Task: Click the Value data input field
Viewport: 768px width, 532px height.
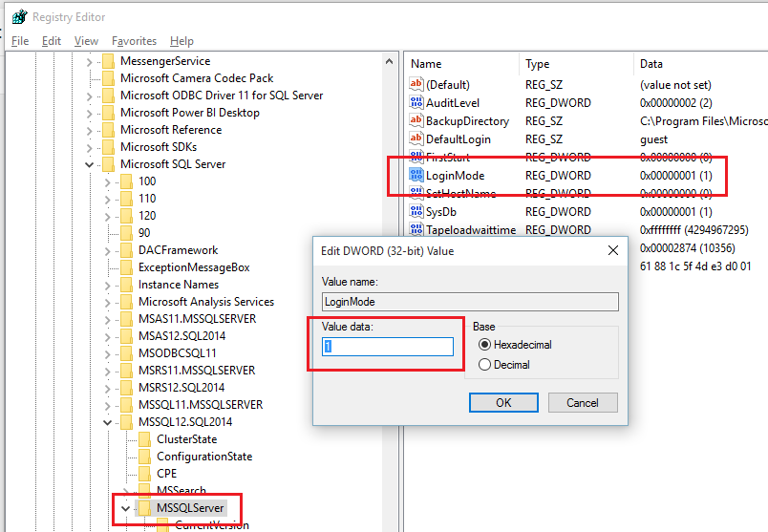Action: 388,347
